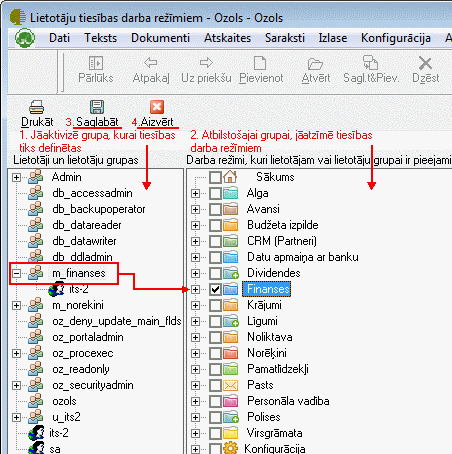Viewport: 452px width, 454px height.
Task: Click the Pievienot new document icon
Action: (260, 63)
